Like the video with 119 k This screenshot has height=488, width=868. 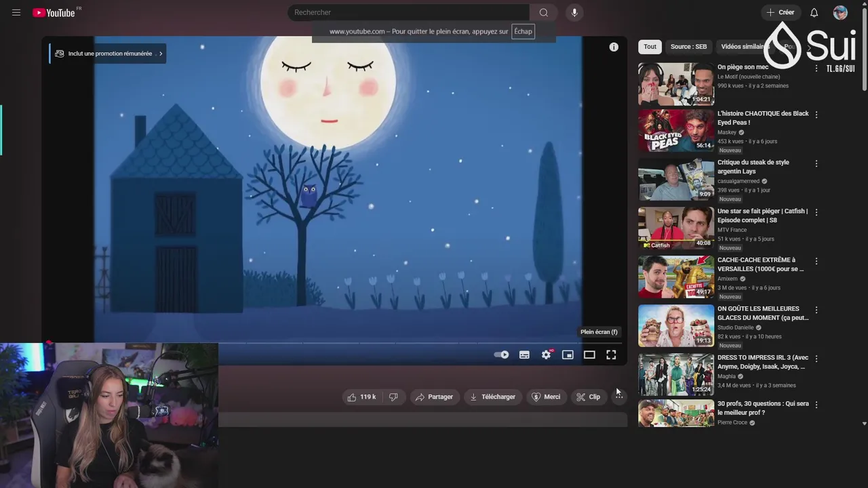click(x=361, y=397)
